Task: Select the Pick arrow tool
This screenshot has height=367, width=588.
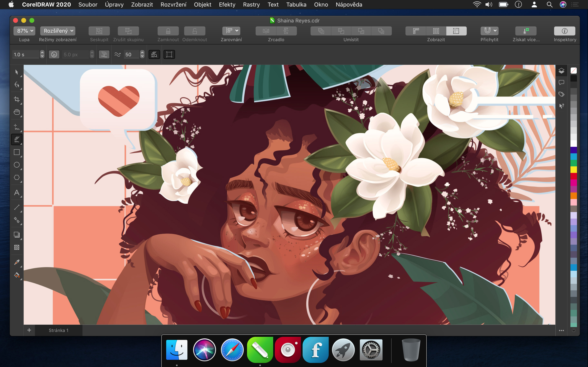Action: coord(17,72)
